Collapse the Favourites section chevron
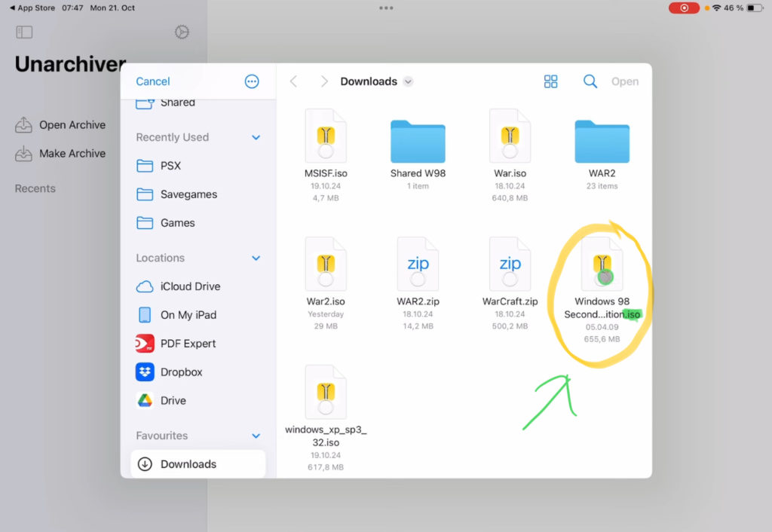 click(256, 436)
